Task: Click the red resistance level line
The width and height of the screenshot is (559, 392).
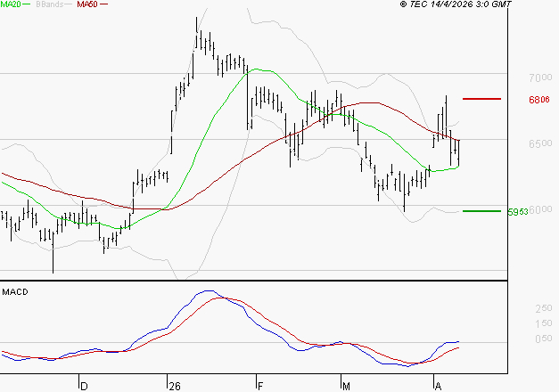Action: (481, 99)
